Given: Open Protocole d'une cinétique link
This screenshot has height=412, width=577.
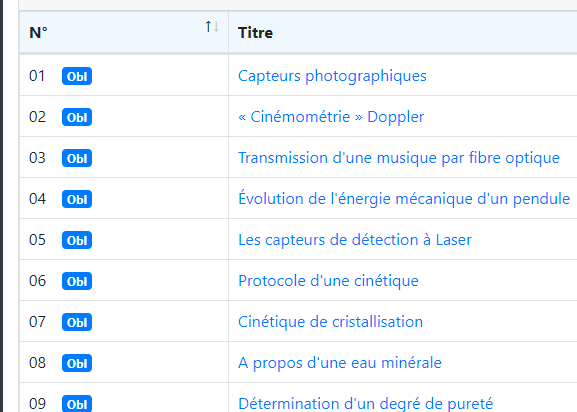Looking at the screenshot, I should click(x=328, y=281).
